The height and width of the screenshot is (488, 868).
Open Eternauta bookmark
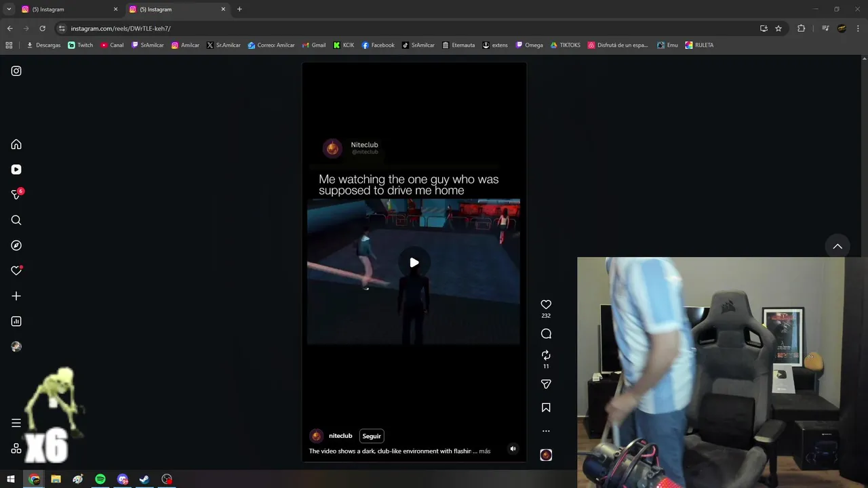[458, 45]
